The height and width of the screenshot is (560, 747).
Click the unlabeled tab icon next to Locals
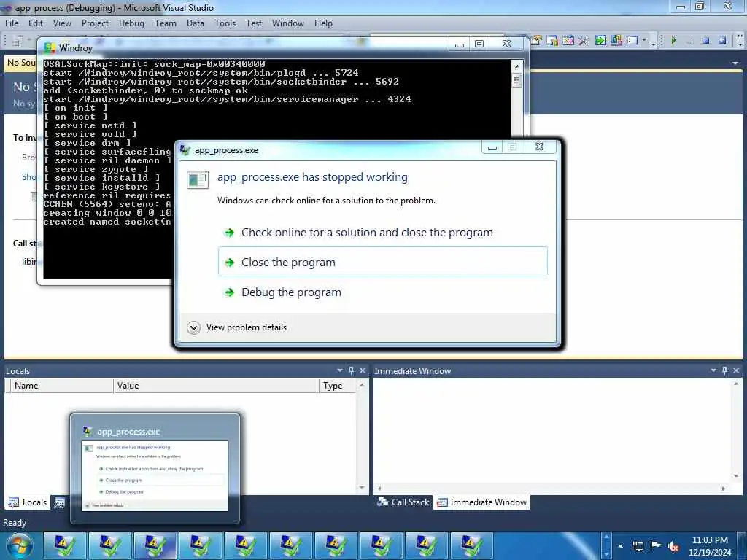click(60, 502)
